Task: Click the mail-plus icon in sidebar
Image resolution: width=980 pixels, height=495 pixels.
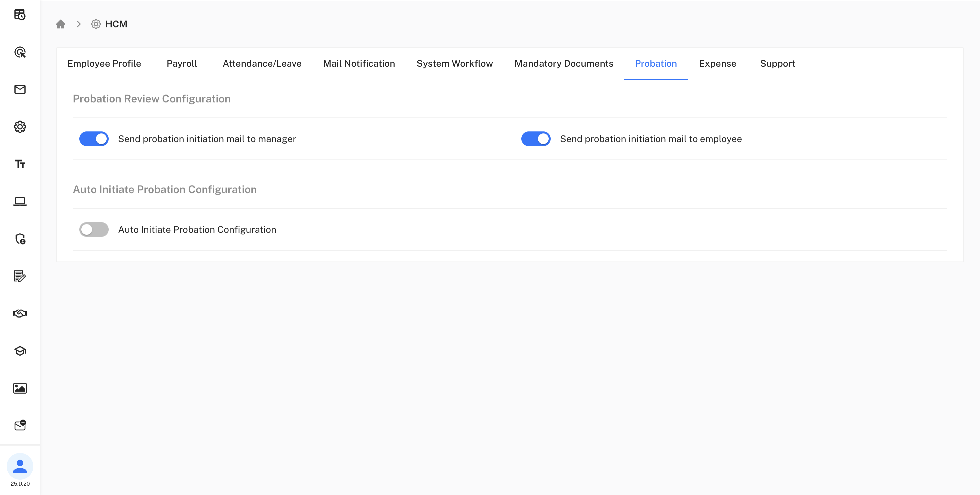Action: click(x=20, y=425)
